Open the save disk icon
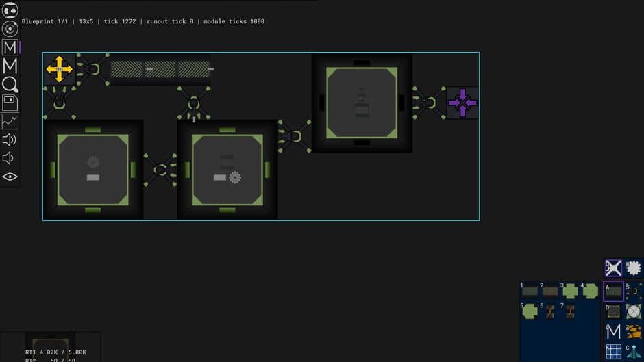Screen dimensions: 644x362 pos(10,103)
